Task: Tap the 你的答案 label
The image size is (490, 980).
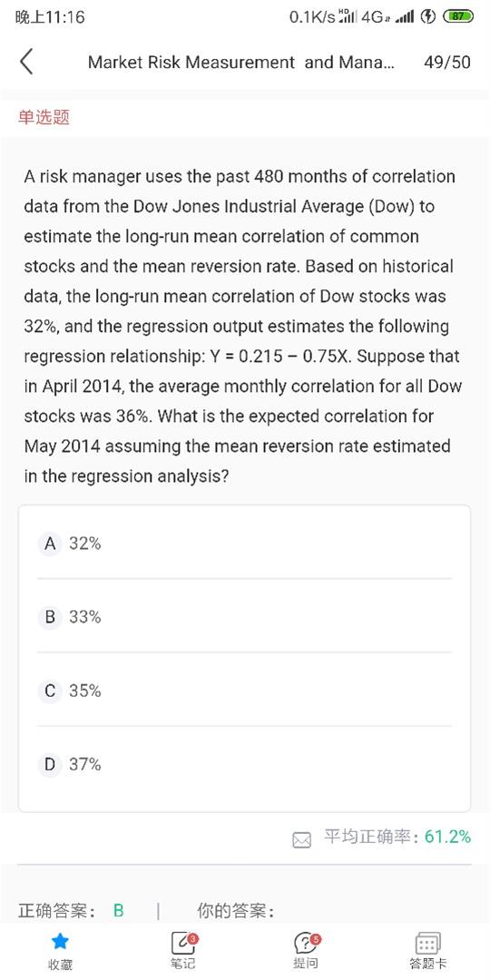Action: pyautogui.click(x=236, y=911)
